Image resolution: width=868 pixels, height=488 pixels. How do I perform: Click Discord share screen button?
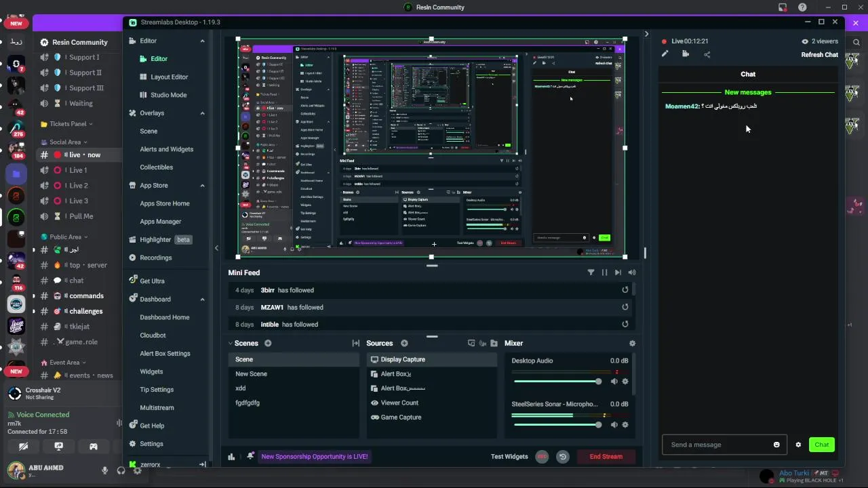(59, 447)
